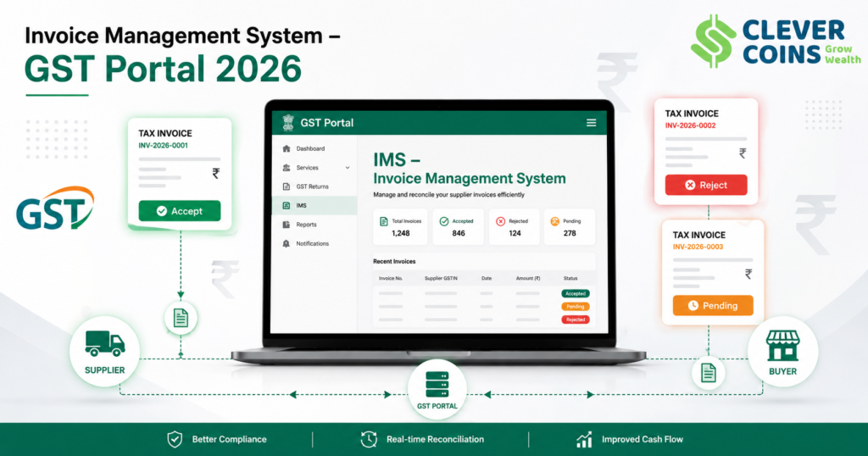Click the Supplier GSTIN column header

point(441,278)
